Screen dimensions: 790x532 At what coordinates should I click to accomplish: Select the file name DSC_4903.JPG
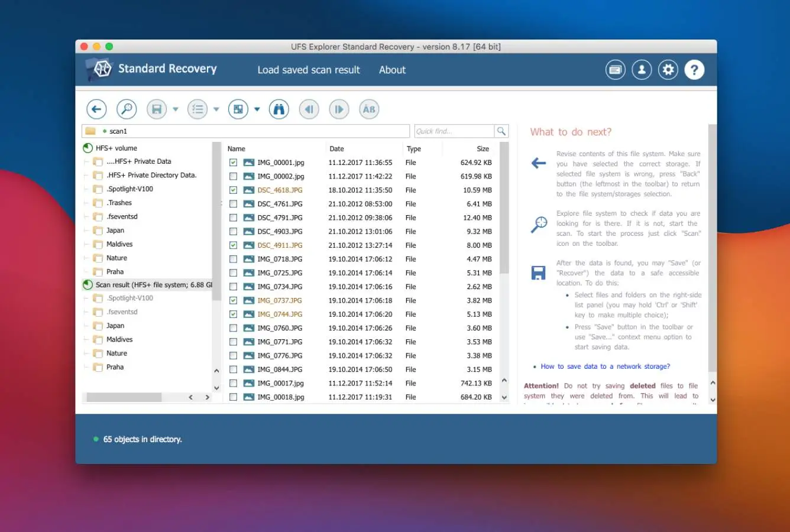[280, 232]
